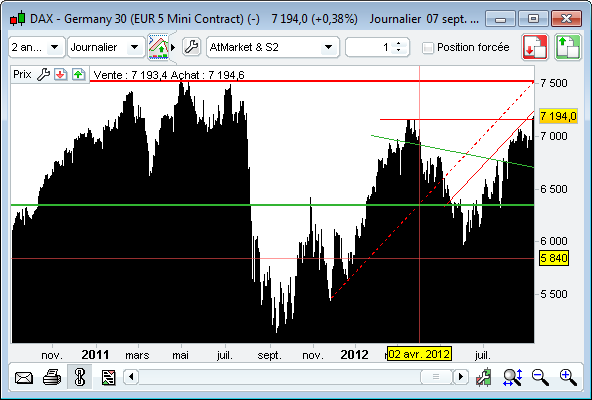The height and width of the screenshot is (400, 592).
Task: Click the quantity input field showing 1
Action: pos(370,47)
